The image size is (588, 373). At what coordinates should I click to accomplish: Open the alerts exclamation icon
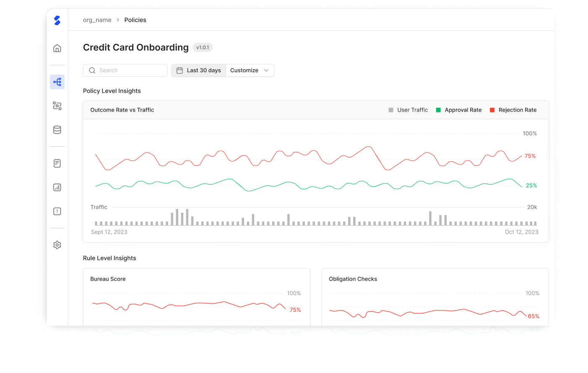click(x=57, y=211)
